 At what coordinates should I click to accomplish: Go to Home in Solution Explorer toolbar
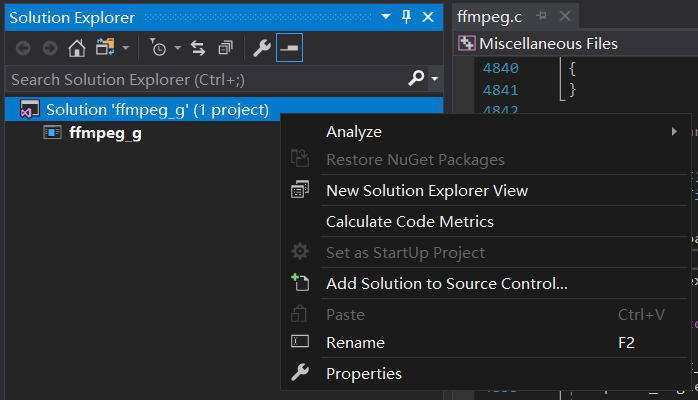pyautogui.click(x=77, y=48)
